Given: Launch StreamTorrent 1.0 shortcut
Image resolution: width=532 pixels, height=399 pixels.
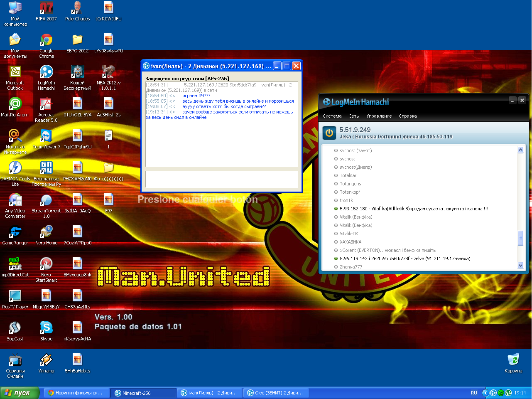Looking at the screenshot, I should click(46, 206).
